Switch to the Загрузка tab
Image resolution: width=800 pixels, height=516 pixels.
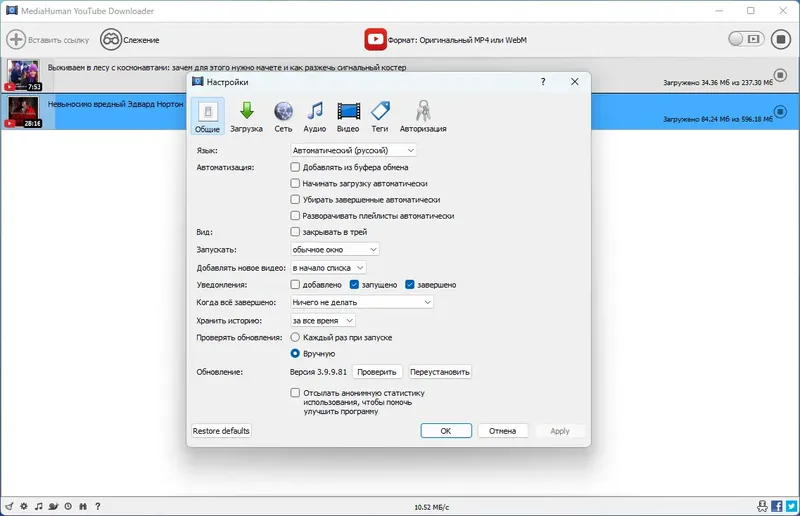pyautogui.click(x=246, y=117)
